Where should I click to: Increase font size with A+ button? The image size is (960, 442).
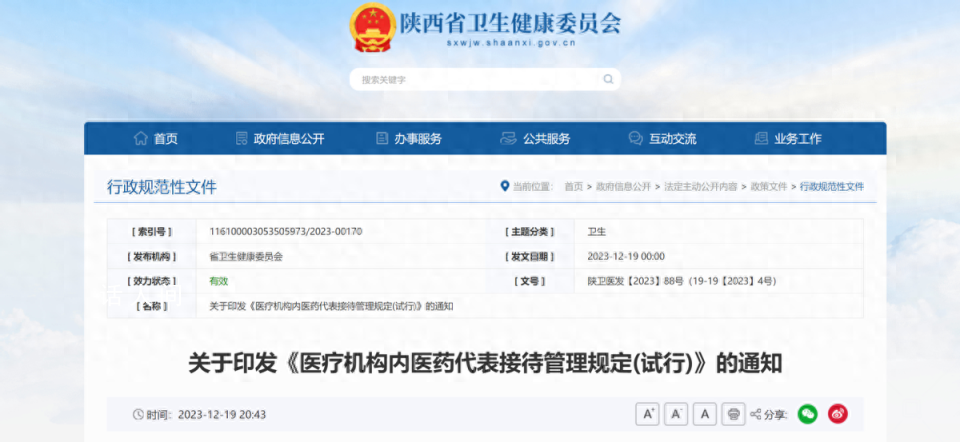click(647, 414)
